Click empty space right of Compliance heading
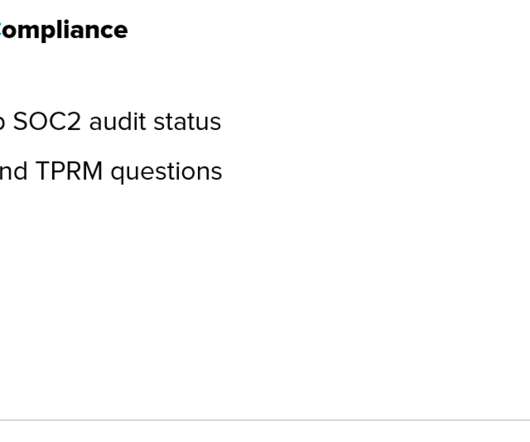 pyautogui.click(x=328, y=31)
